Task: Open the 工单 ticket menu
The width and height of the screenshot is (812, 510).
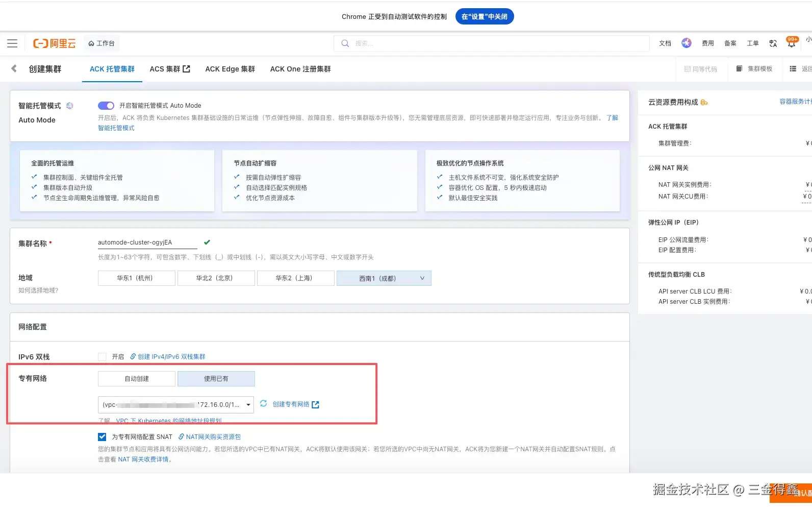Action: pyautogui.click(x=753, y=43)
